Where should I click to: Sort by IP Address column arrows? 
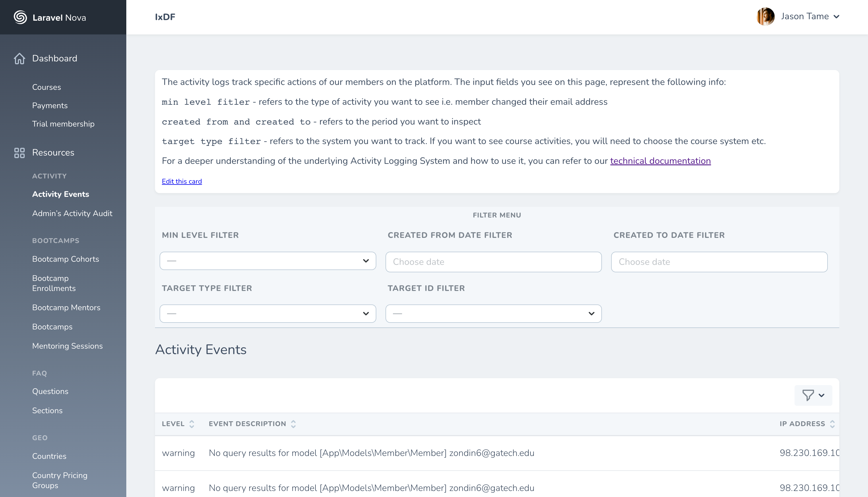[832, 424]
